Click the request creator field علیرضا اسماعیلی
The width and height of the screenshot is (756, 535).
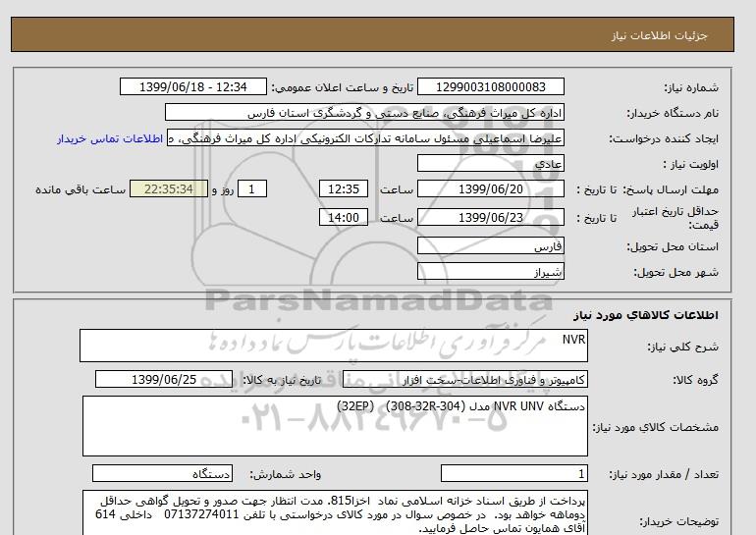(x=365, y=137)
